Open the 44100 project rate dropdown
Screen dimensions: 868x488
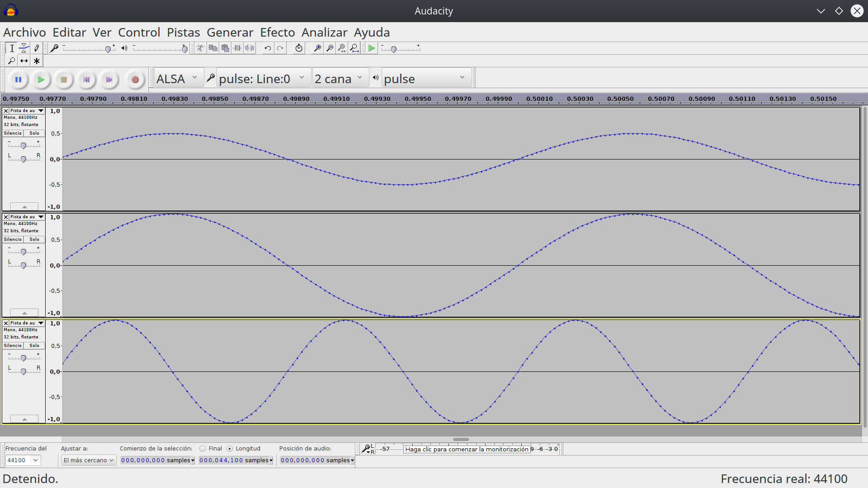pos(23,460)
